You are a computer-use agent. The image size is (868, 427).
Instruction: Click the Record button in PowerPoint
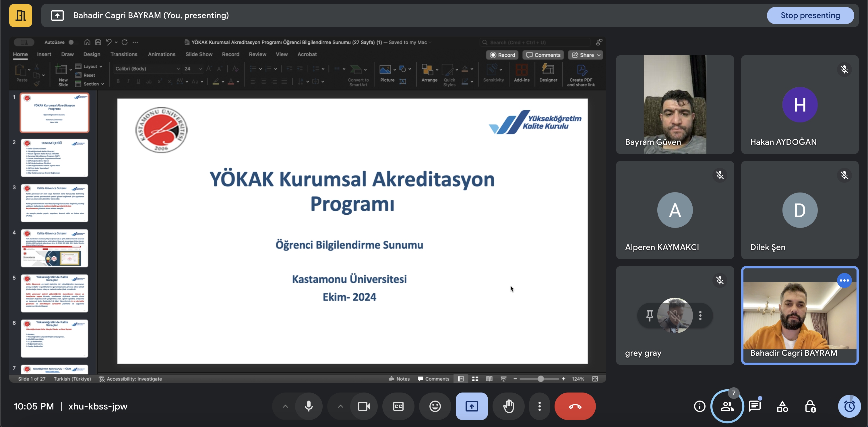[x=502, y=55]
